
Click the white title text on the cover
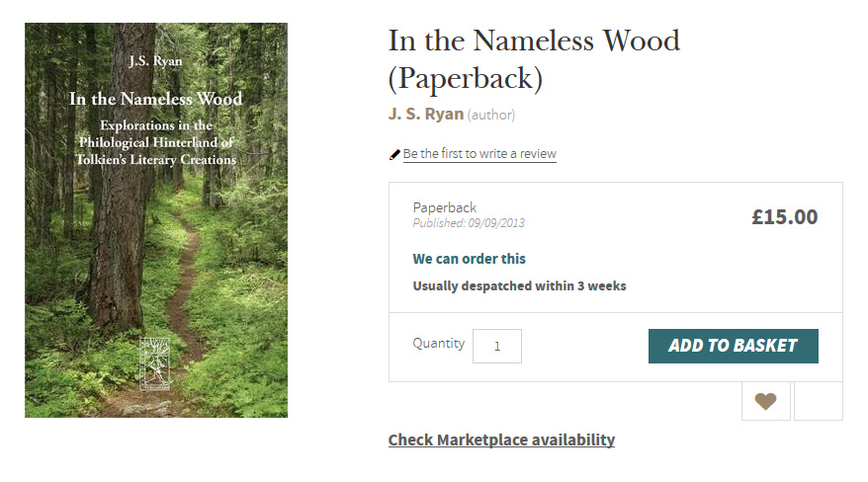[156, 99]
